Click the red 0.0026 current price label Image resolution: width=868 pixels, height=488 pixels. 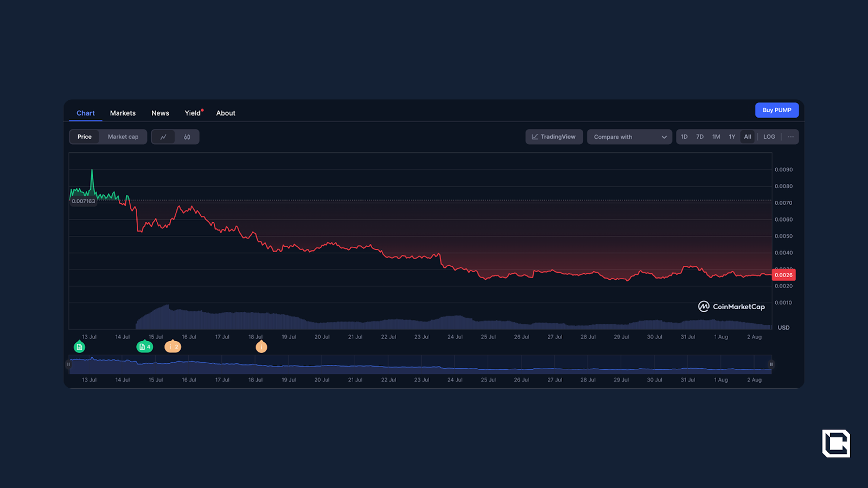tap(783, 275)
